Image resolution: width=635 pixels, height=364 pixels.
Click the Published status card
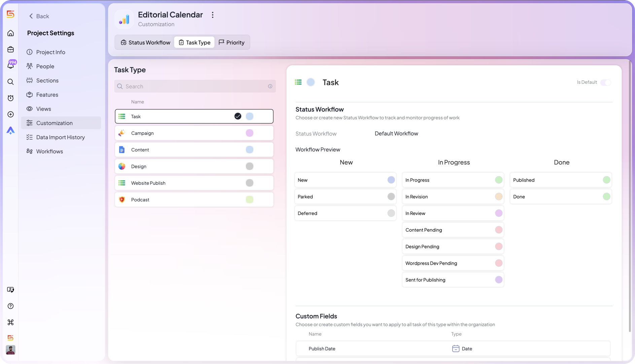[x=561, y=180]
